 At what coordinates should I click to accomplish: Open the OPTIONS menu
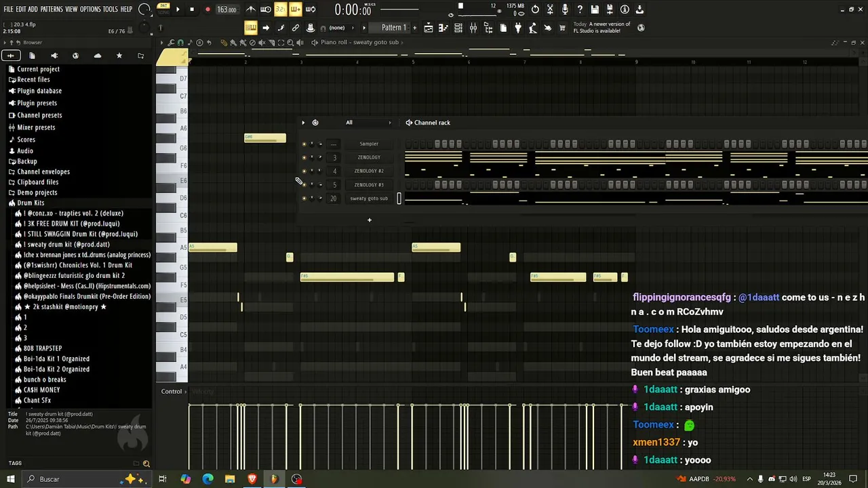tap(90, 9)
